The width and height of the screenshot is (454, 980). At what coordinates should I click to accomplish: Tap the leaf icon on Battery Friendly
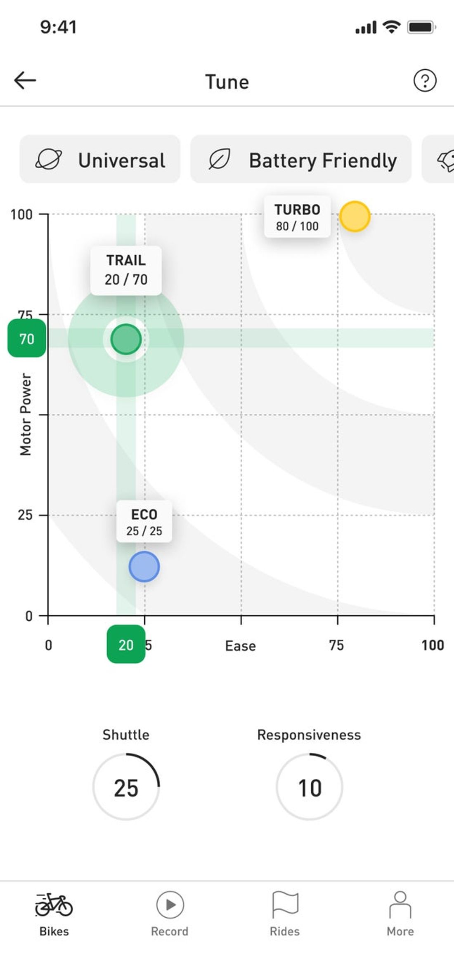(x=219, y=160)
